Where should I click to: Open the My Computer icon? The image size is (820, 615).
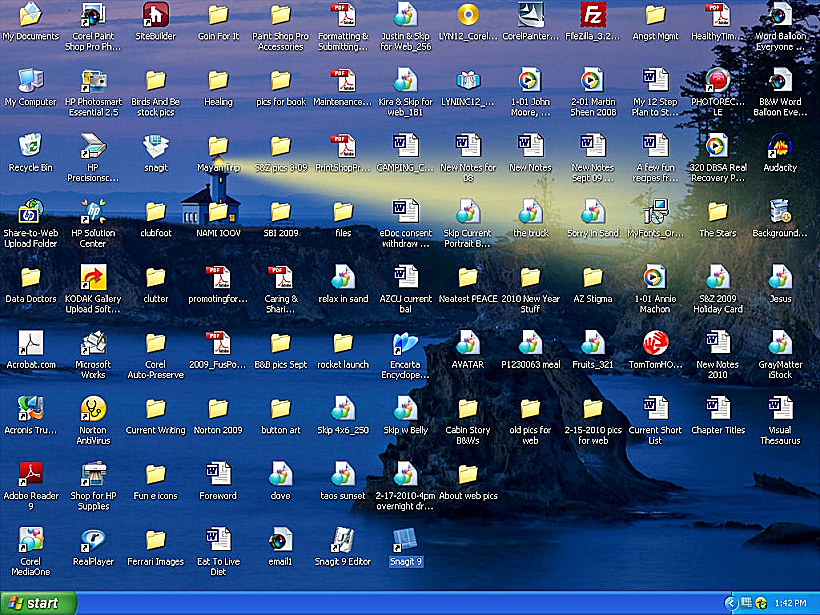coord(31,81)
